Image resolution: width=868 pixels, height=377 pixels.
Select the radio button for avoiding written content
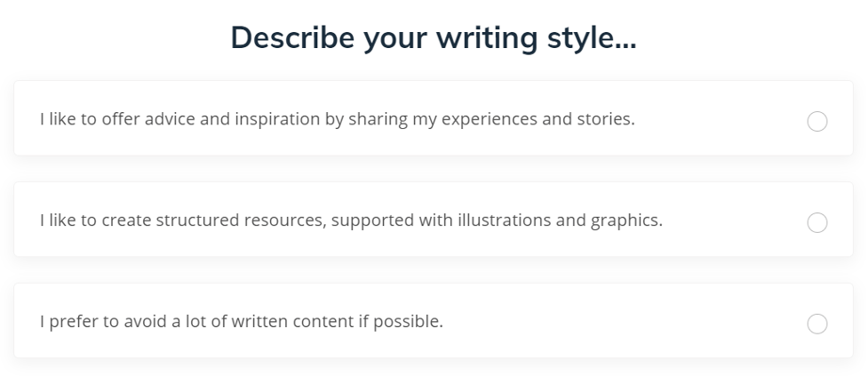(816, 324)
